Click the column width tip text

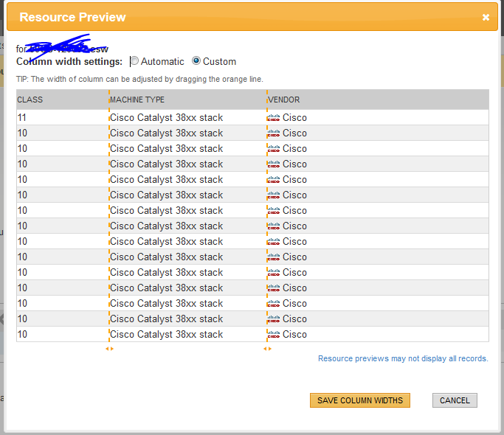pos(139,79)
